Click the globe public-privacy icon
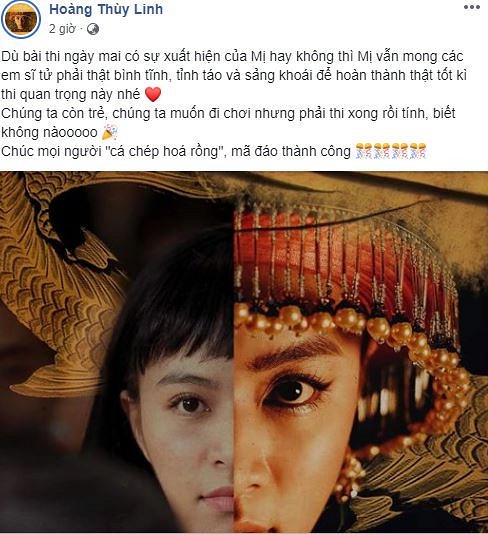Screen dimensions: 488x534 point(93,29)
